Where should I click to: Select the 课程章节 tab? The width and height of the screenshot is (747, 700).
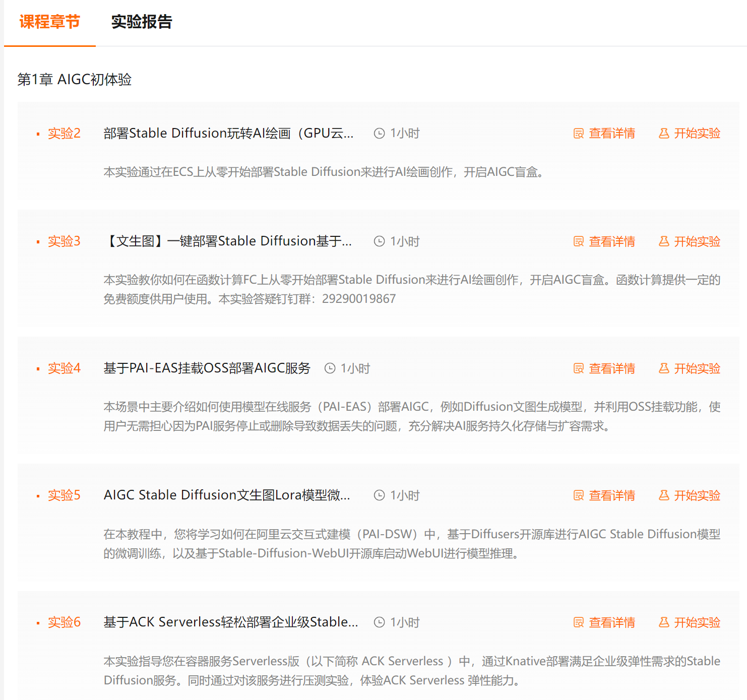pyautogui.click(x=48, y=22)
